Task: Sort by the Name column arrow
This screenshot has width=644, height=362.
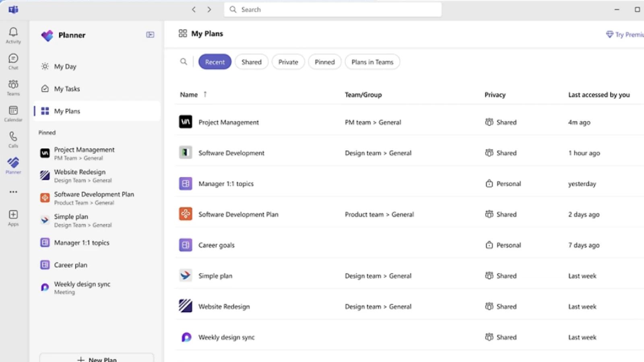Action: 205,94
